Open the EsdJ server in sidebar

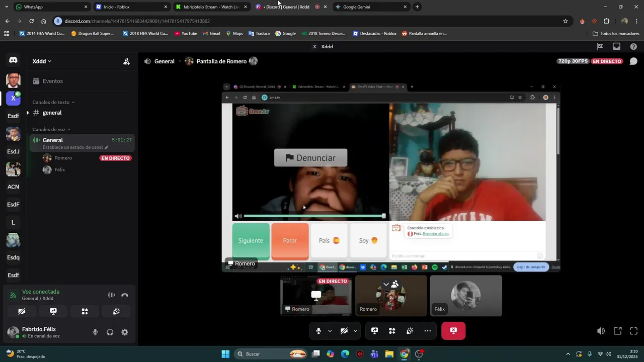coord(13,151)
